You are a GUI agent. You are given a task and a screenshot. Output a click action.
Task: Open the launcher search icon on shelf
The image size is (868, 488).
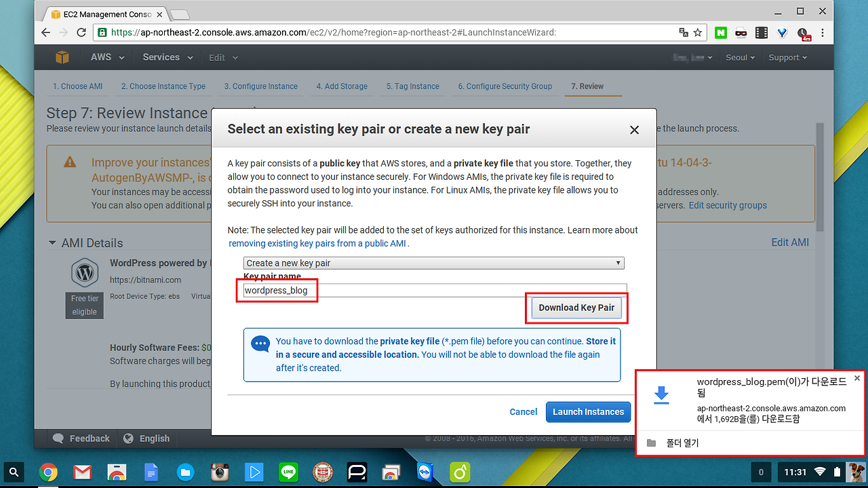click(x=14, y=472)
